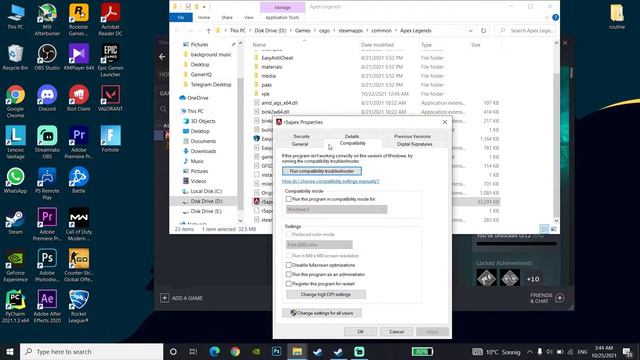Open Discord desktop icon
The width and height of the screenshot is (640, 360).
47,98
